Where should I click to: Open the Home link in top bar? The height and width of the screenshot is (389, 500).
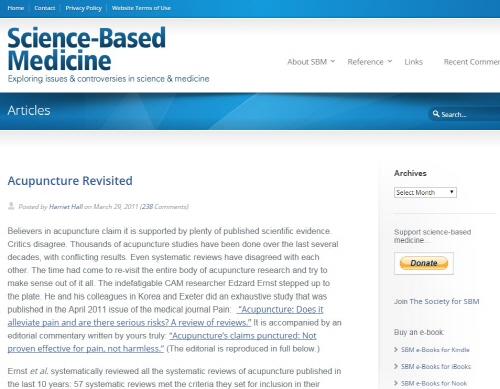coord(16,8)
